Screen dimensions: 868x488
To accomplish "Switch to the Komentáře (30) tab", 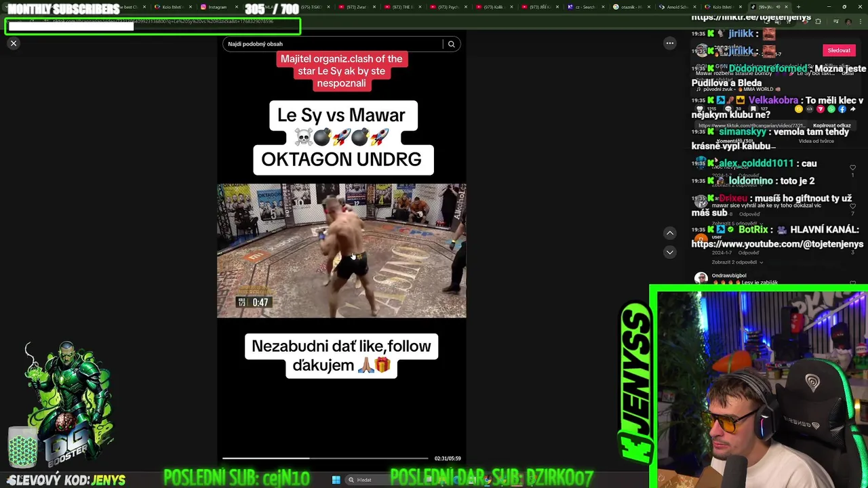I will point(735,141).
